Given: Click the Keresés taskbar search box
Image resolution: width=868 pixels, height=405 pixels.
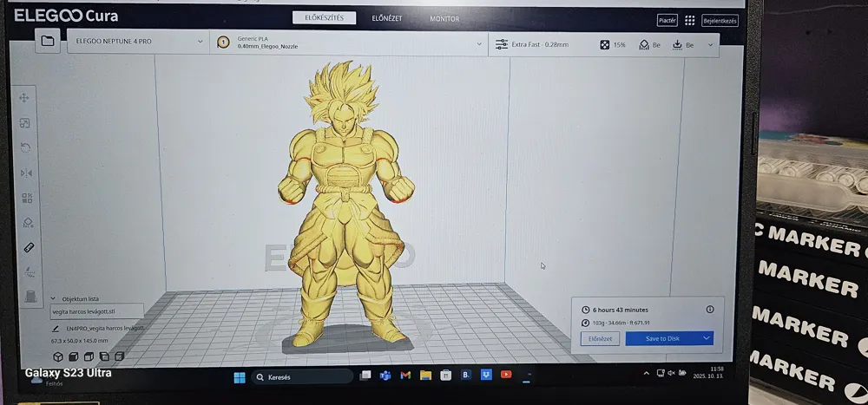Looking at the screenshot, I should tap(302, 376).
